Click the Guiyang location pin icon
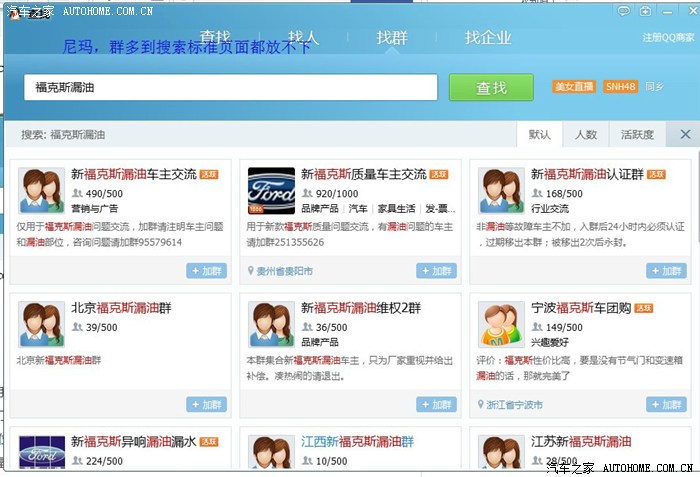Image resolution: width=700 pixels, height=477 pixels. tap(251, 271)
